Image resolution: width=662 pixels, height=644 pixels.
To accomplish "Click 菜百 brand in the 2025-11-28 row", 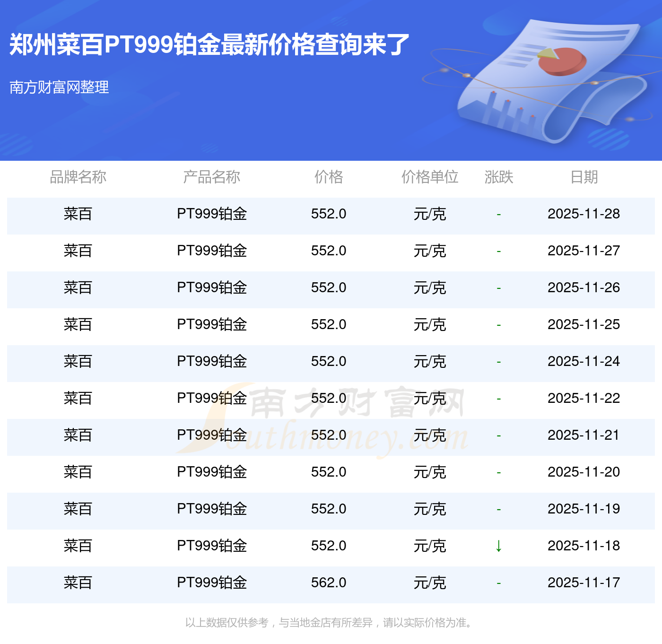I will (x=78, y=214).
